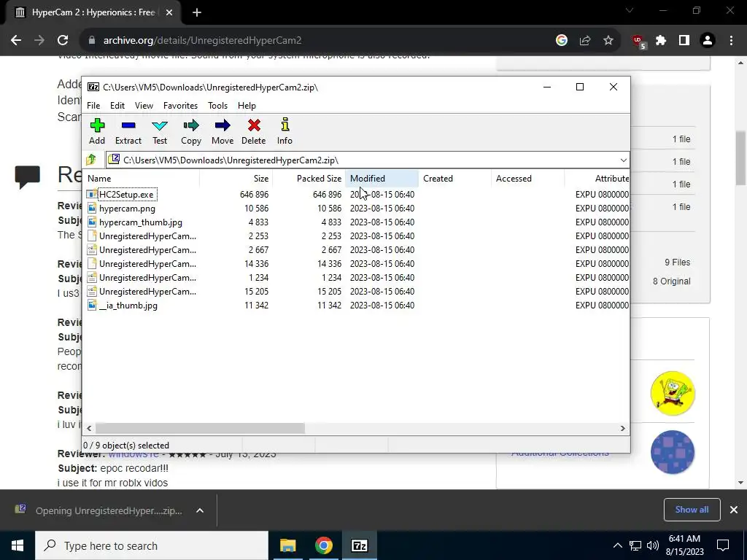Viewport: 747px width, 560px height.
Task: Click the 7-Zip horizontal scrollbar thumb
Action: [200, 429]
